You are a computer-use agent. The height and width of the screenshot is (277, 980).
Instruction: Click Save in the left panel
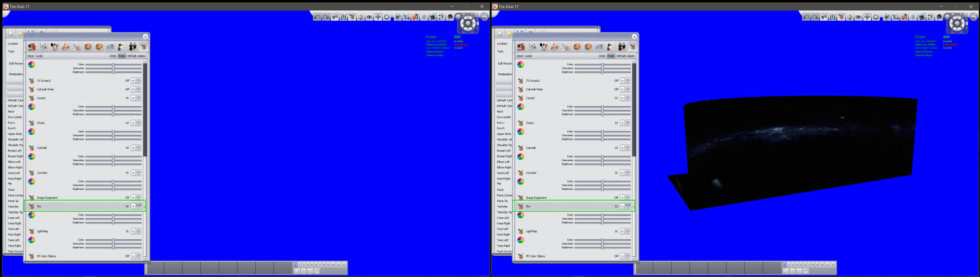pos(31,56)
